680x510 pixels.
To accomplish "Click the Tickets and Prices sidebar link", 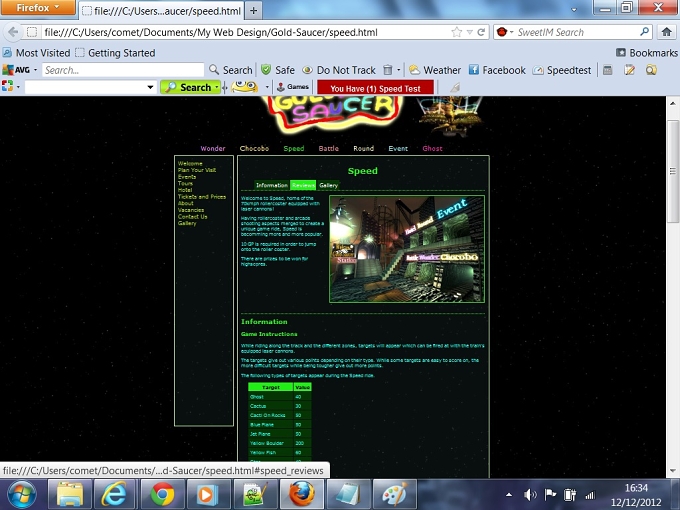I will [202, 196].
